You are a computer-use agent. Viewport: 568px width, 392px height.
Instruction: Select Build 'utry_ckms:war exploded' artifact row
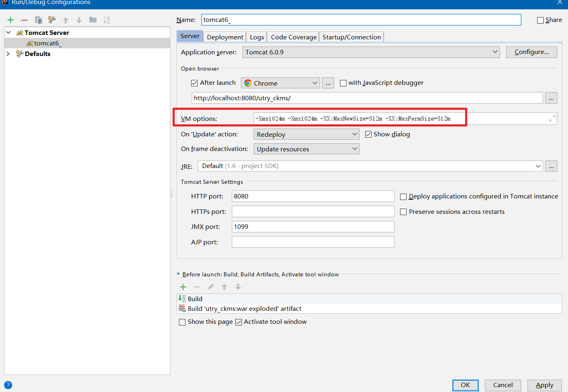(x=369, y=308)
